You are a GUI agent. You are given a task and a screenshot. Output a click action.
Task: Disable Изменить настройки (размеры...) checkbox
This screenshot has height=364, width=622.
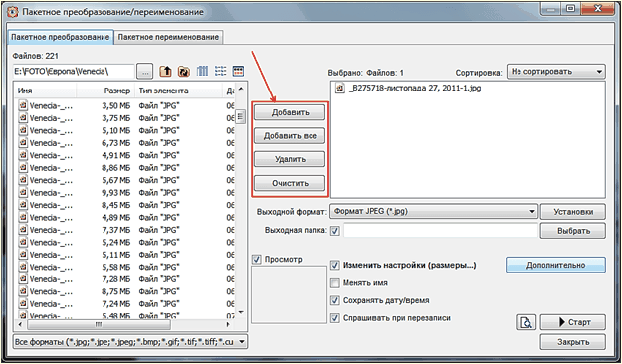click(335, 265)
